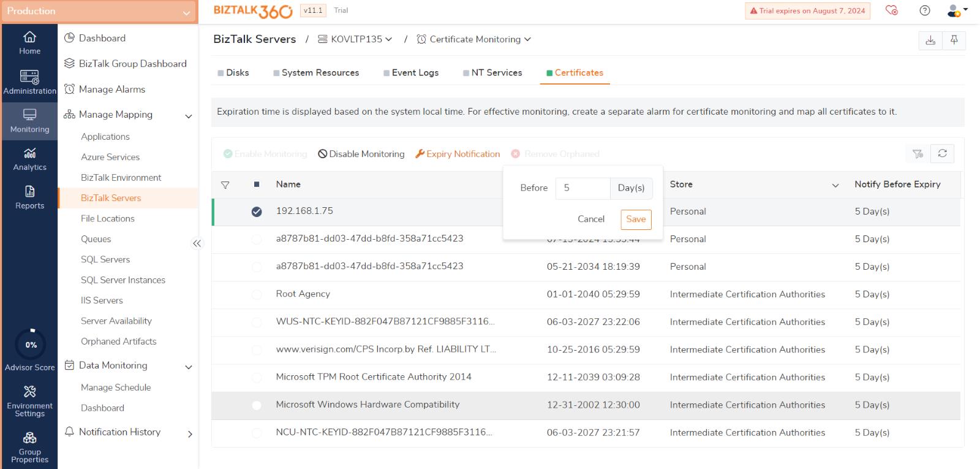
Task: Click Expiry Notification
Action: tap(458, 154)
